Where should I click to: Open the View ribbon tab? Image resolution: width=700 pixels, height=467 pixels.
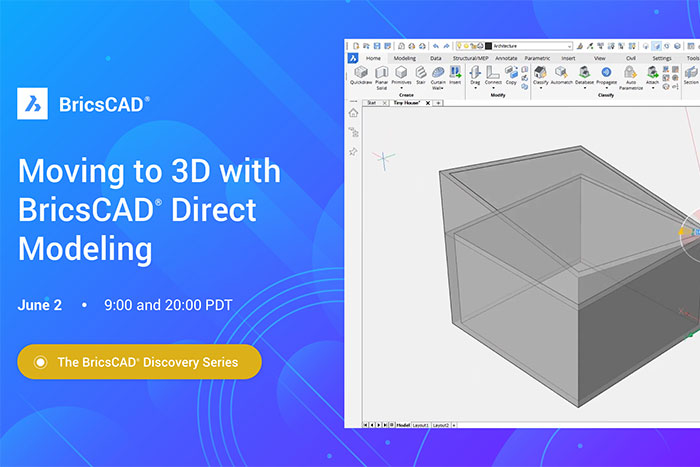(x=600, y=58)
